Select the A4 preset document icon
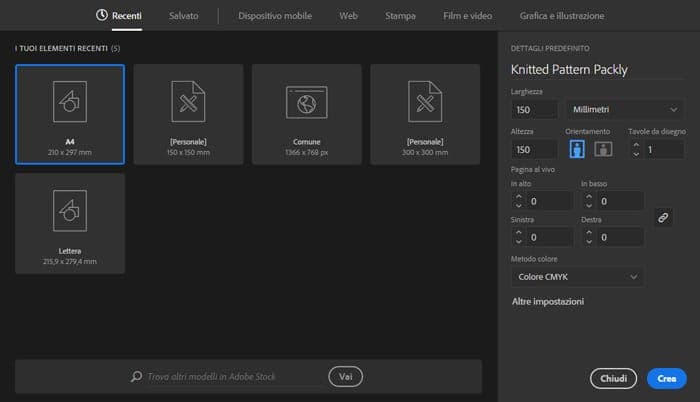Image resolution: width=700 pixels, height=402 pixels. [x=70, y=101]
